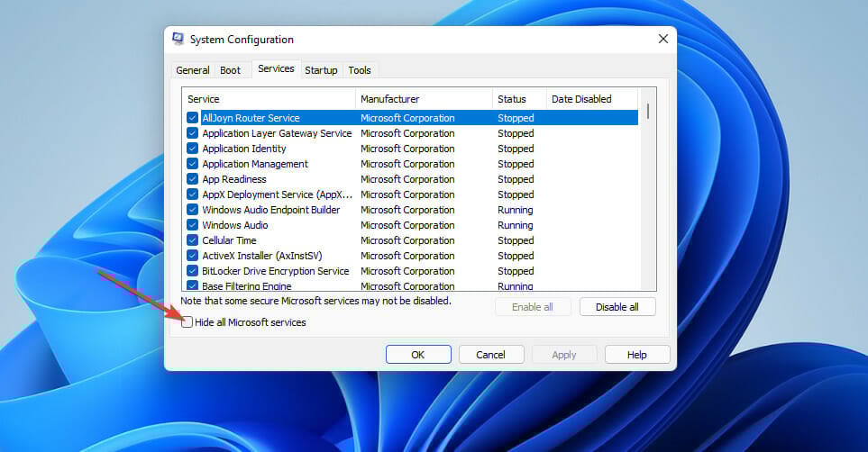This screenshot has height=452, width=868.
Task: Select the Application Identity service name
Action: 244,149
